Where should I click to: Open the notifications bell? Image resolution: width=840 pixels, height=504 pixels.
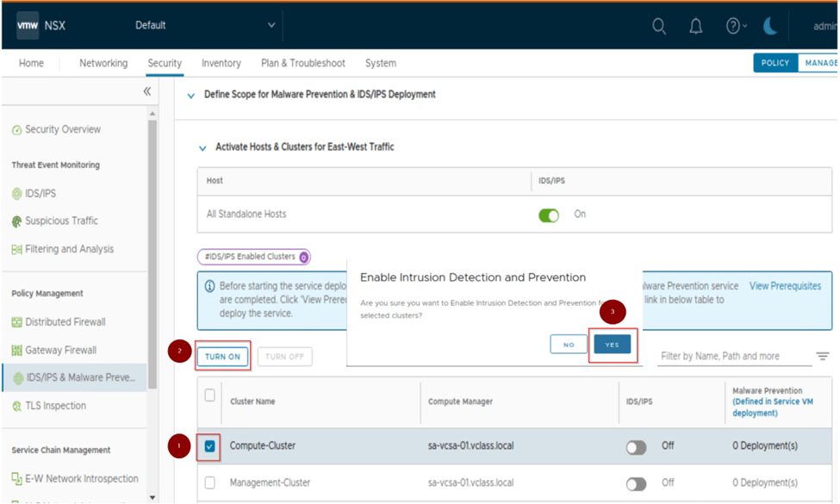pyautogui.click(x=696, y=27)
